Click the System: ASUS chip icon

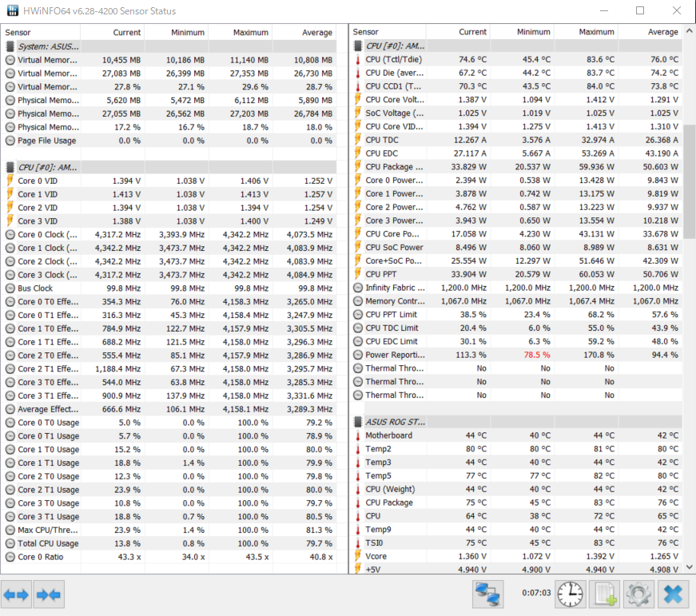tap(10, 46)
